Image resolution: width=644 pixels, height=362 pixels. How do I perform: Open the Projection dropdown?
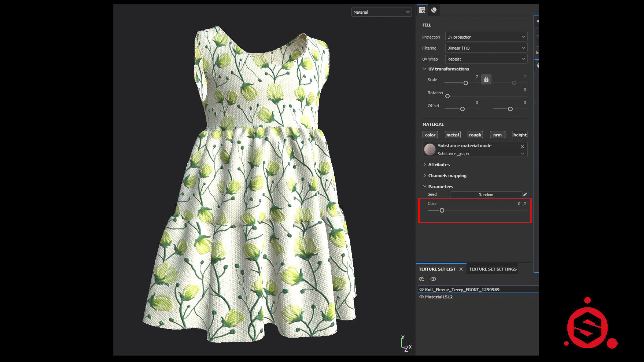click(486, 37)
